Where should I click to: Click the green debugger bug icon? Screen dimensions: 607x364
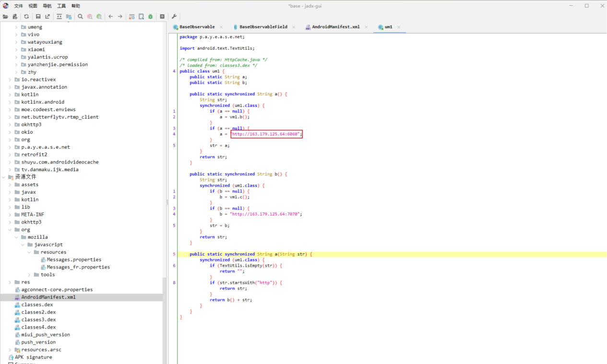click(x=150, y=16)
